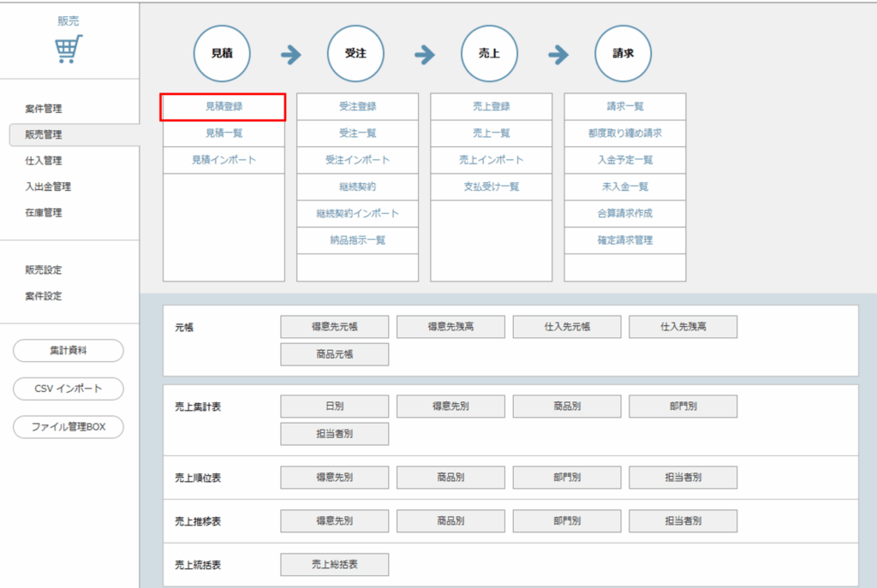Click the 受注 circle step icon
Viewport: 877px width, 588px height.
coord(356,53)
